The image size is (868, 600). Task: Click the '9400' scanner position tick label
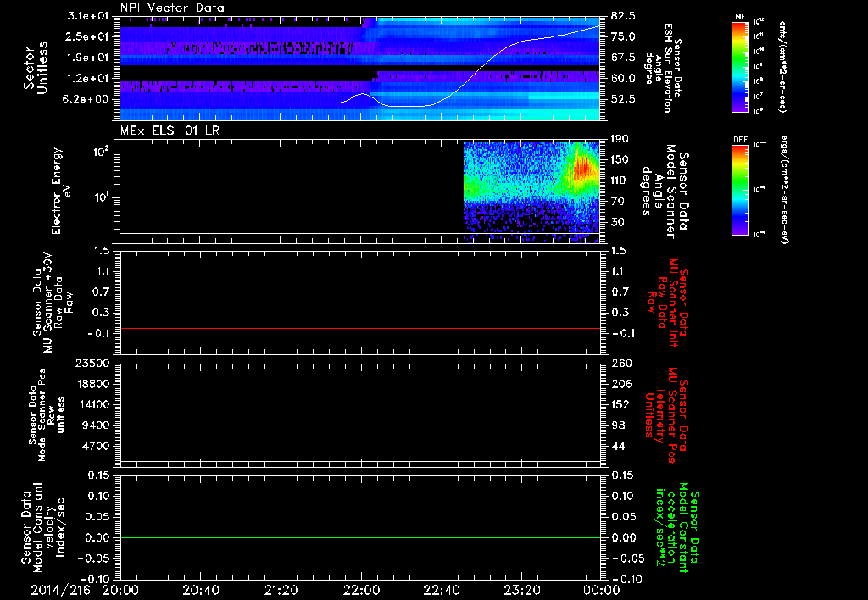pyautogui.click(x=96, y=425)
